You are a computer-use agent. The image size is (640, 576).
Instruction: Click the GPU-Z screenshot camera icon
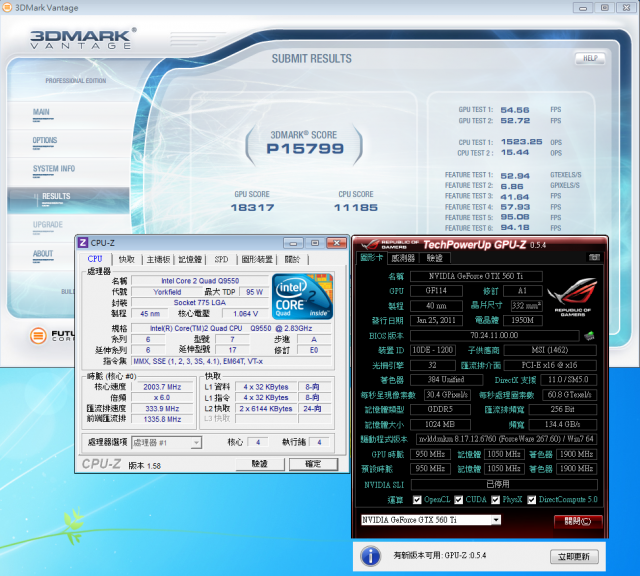coord(594,257)
